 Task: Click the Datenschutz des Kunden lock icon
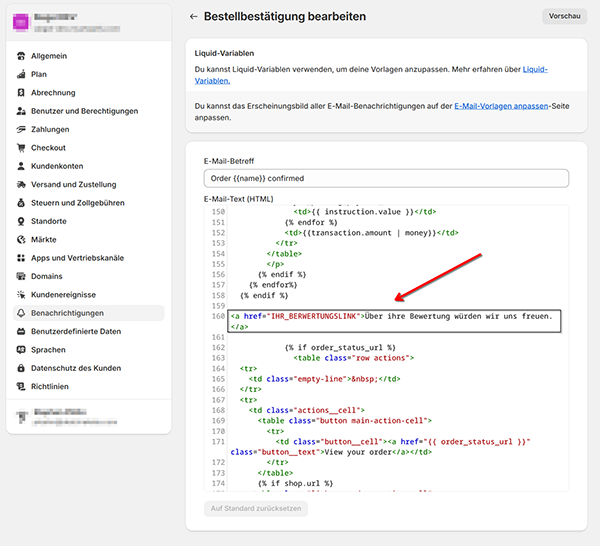coord(21,368)
